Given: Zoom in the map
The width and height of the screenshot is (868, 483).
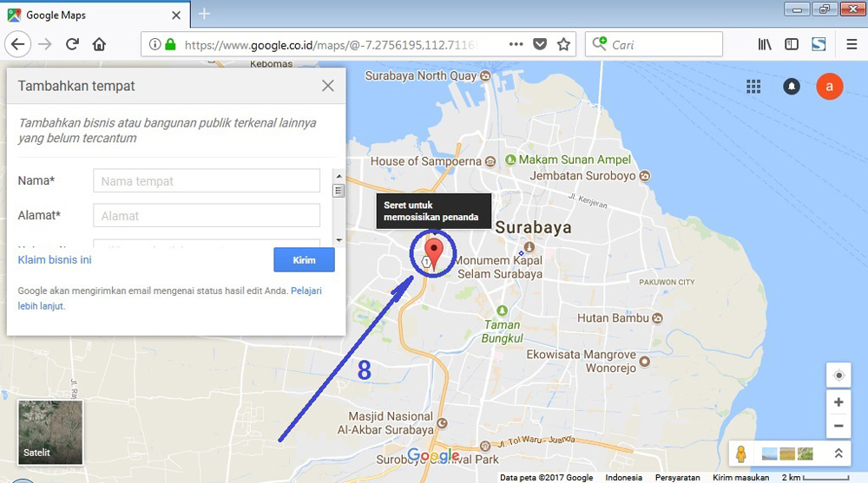Looking at the screenshot, I should 838,402.
